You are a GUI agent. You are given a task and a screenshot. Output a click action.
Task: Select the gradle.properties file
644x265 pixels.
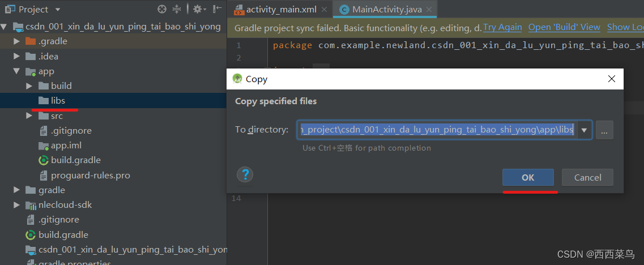point(69,263)
